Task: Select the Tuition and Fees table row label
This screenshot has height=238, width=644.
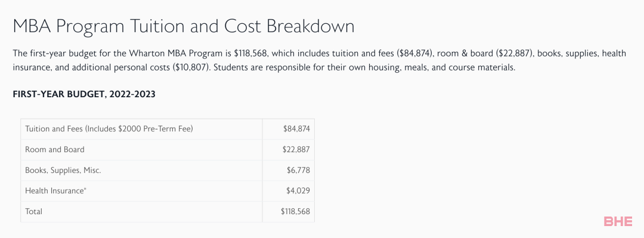Action: 109,129
